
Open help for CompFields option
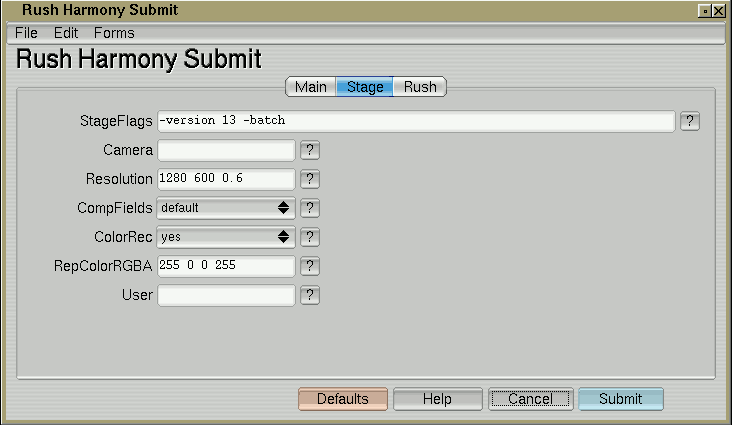click(x=310, y=208)
